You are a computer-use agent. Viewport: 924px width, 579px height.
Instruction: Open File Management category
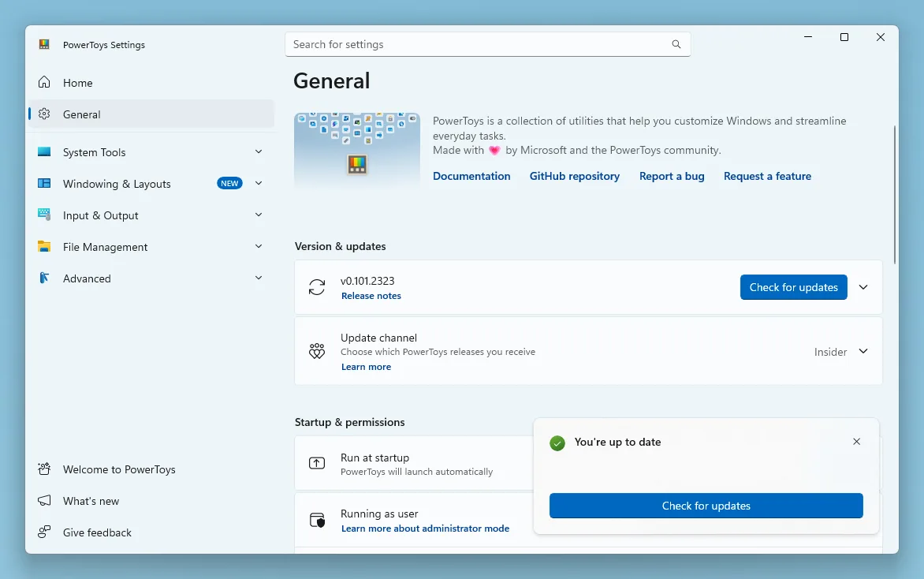(x=151, y=247)
